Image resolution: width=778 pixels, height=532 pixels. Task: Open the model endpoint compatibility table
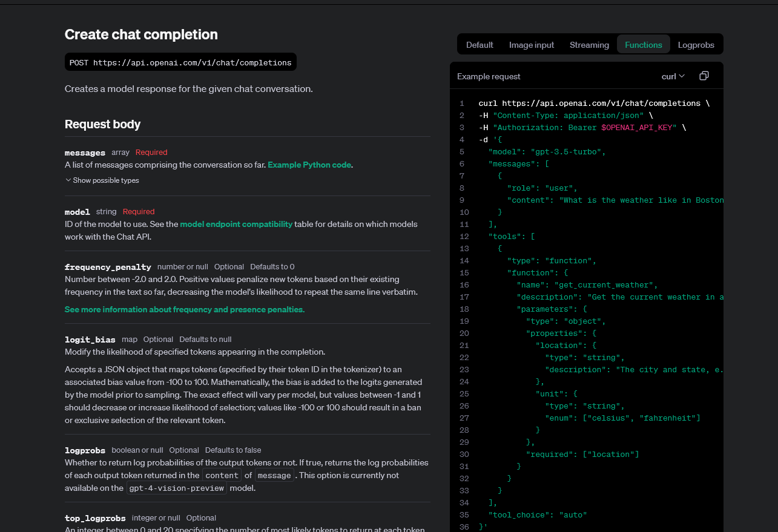236,224
